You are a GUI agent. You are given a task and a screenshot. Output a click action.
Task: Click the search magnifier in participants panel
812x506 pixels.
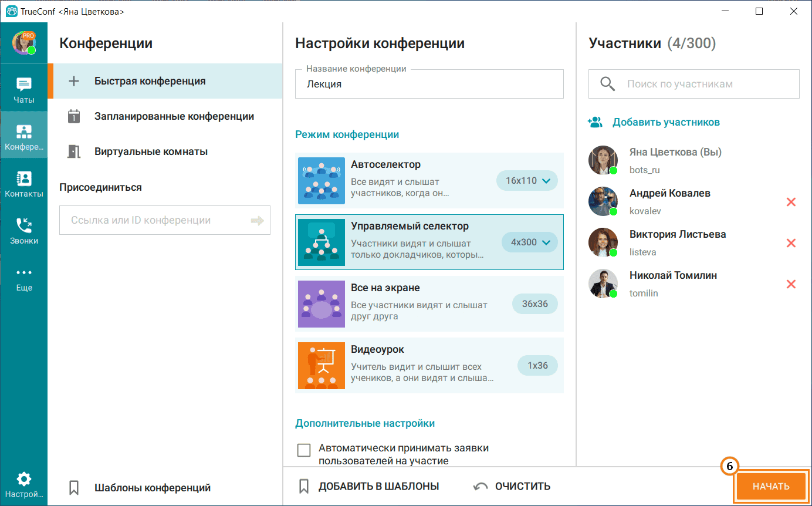point(607,84)
